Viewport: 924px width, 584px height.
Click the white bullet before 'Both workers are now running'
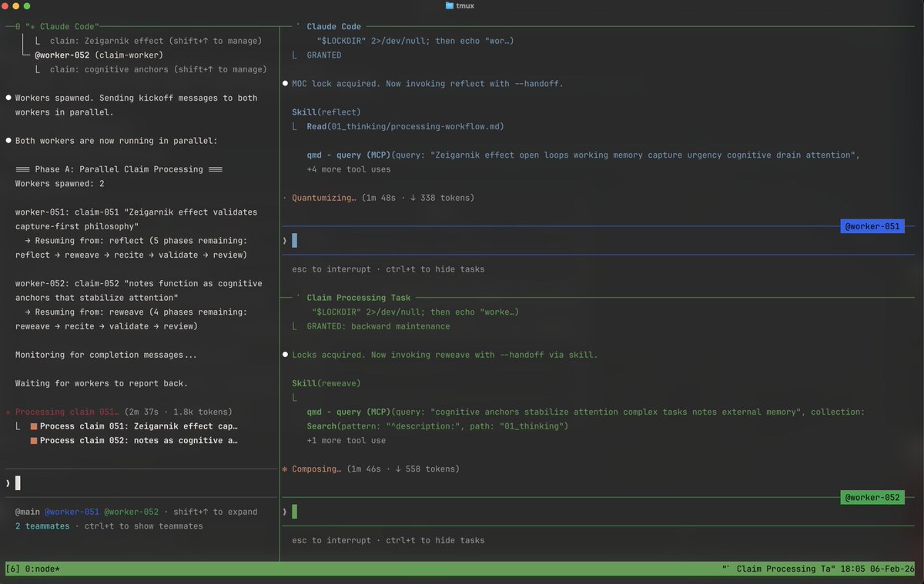8,142
